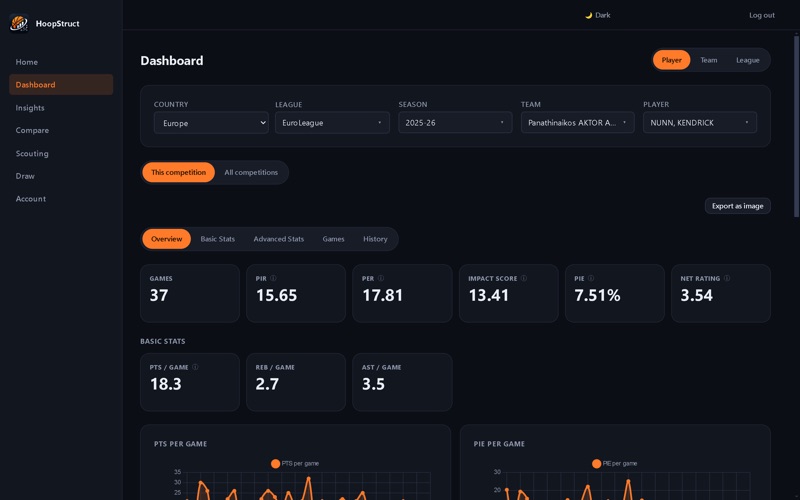Open Scouting in the sidebar
The height and width of the screenshot is (500, 800).
coord(61,153)
